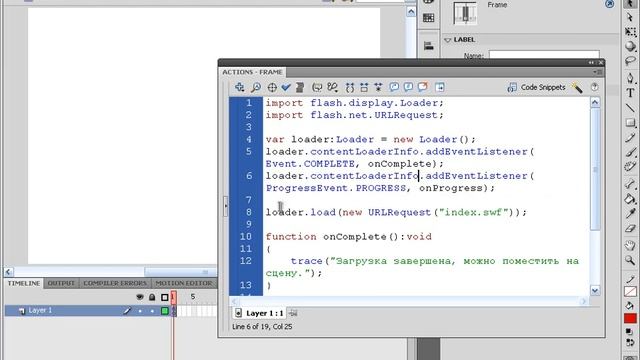Click Collapse selection icon
This screenshot has width=640, height=360.
point(364,87)
